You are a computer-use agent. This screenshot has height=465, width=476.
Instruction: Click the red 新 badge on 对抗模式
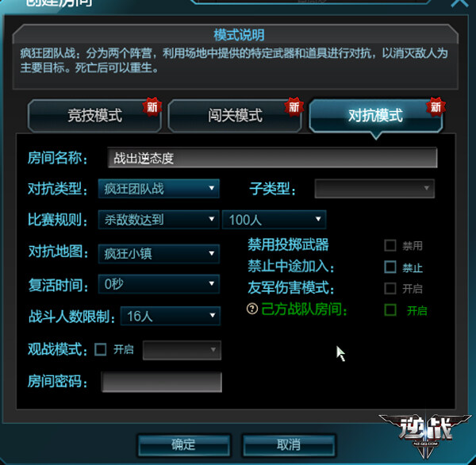(x=436, y=106)
